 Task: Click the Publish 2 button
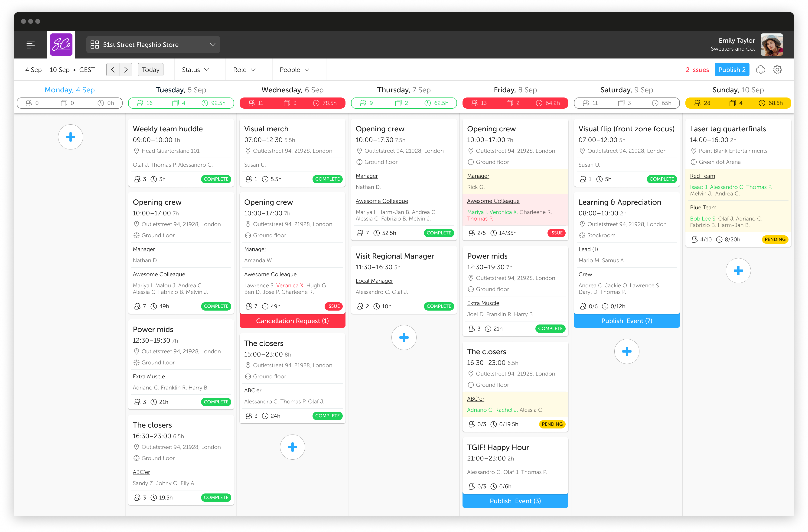(732, 70)
